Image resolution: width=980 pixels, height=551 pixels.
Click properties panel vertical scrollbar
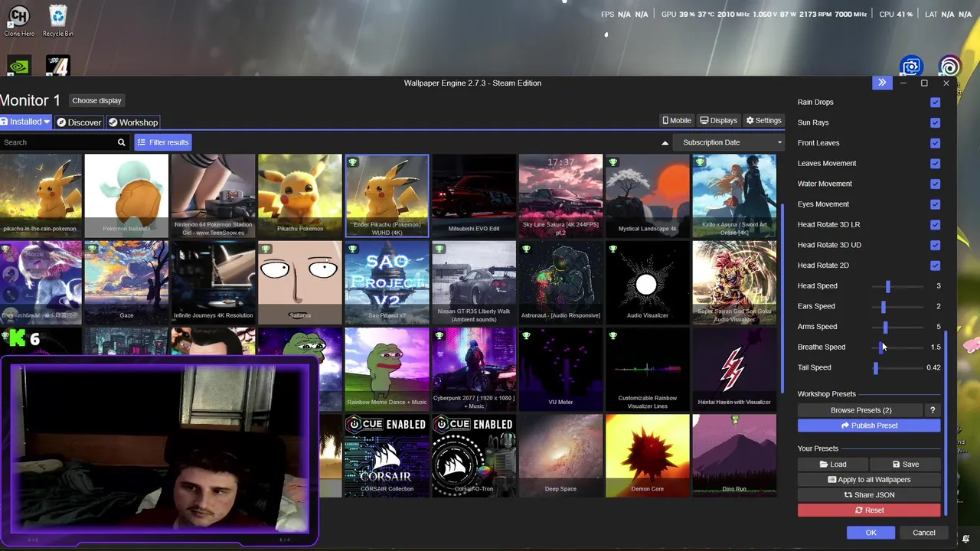point(946,423)
